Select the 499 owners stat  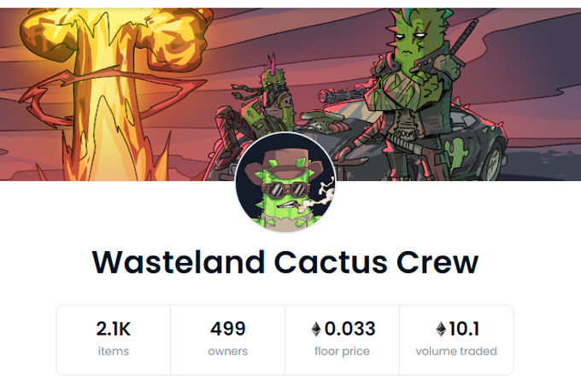(x=228, y=340)
